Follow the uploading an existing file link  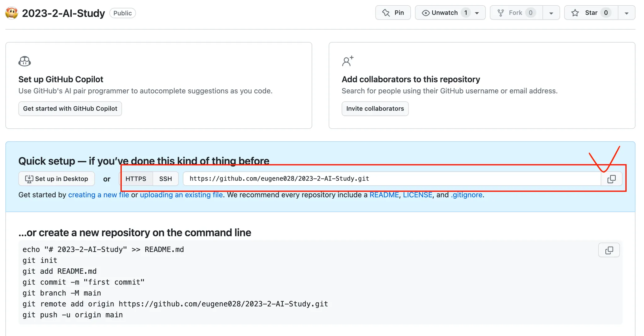coord(181,195)
